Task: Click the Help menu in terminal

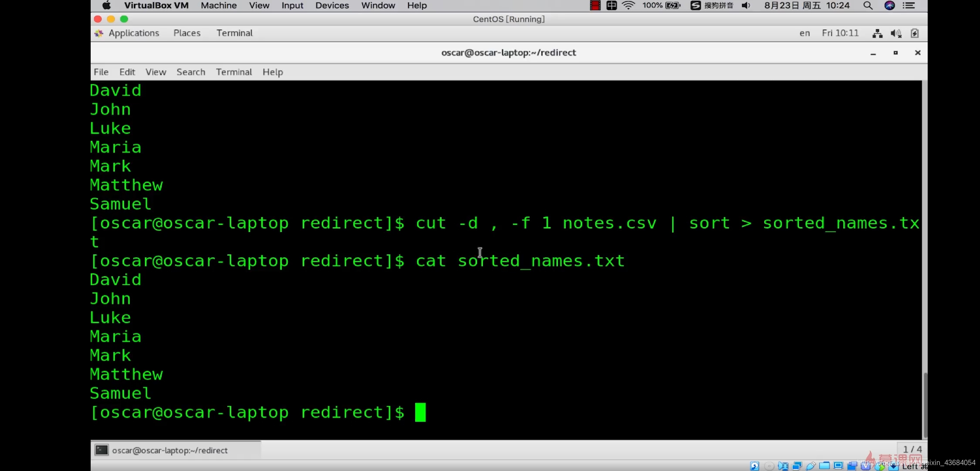Action: click(x=272, y=72)
